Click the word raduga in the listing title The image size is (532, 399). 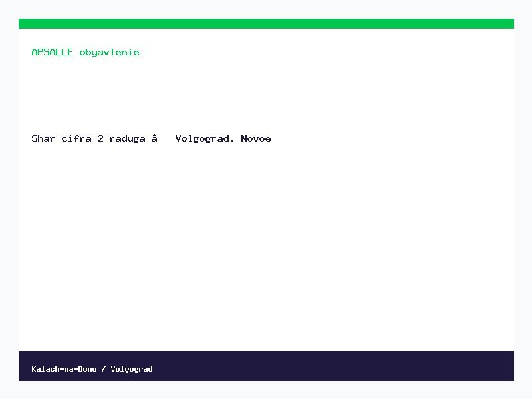tap(127, 139)
